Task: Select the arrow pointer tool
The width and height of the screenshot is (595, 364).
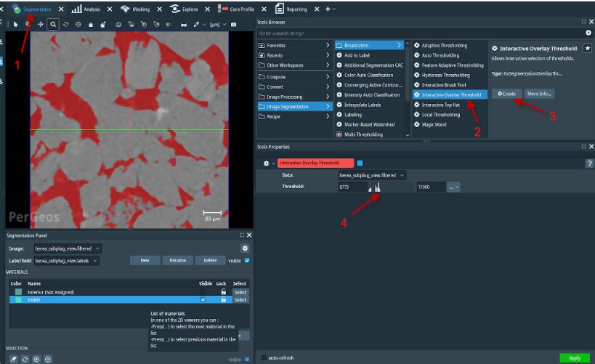Action: (15, 24)
